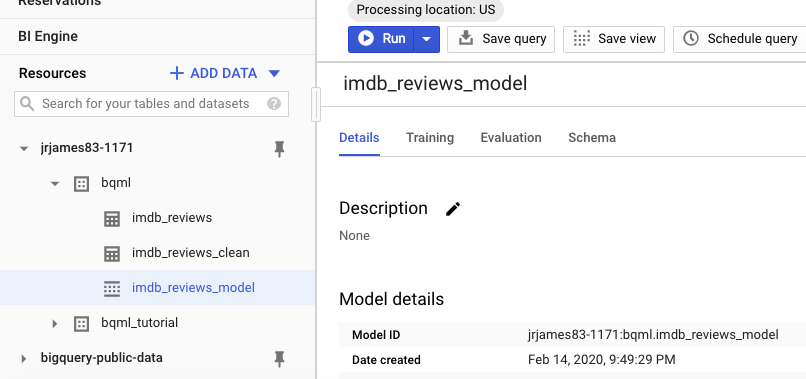The width and height of the screenshot is (806, 379).
Task: Edit the description with the pencil icon
Action: (453, 209)
